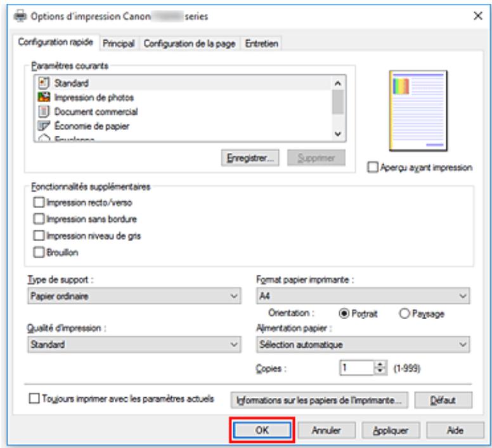
Task: Enable Aperçu avant impression
Action: (372, 167)
